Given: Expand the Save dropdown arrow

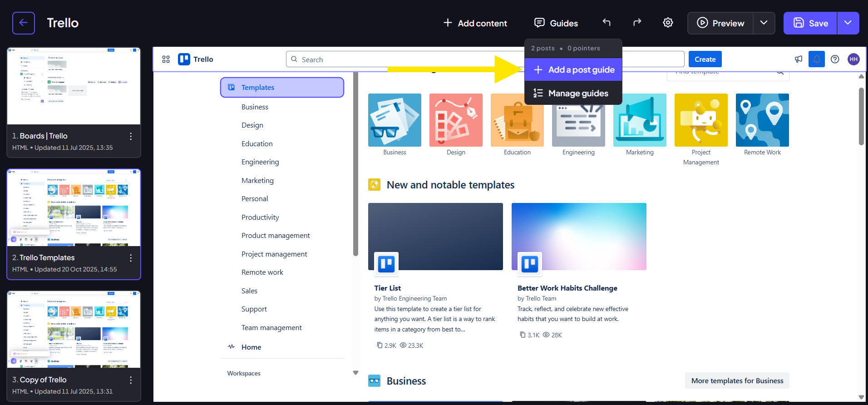Looking at the screenshot, I should (848, 23).
